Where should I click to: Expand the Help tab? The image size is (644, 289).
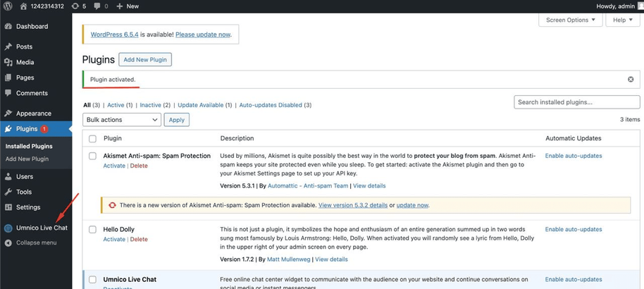(x=623, y=20)
